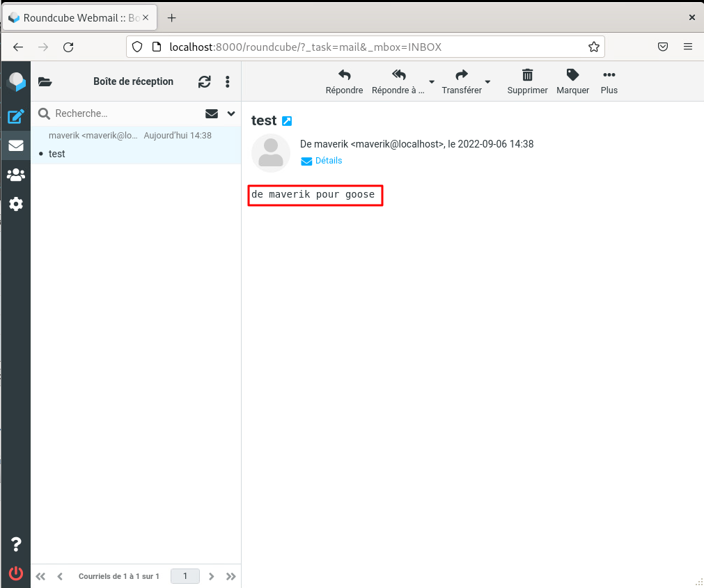704x588 pixels.
Task: Refresh the mailbox list
Action: 204,81
